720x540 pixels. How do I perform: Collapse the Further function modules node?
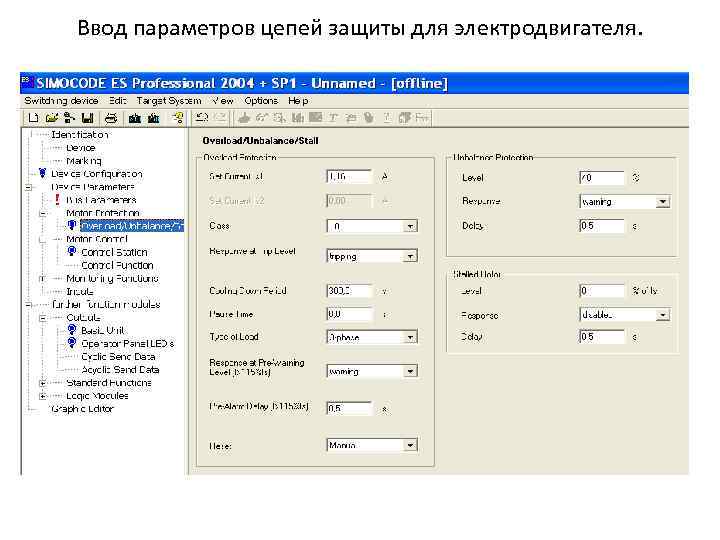coord(28,304)
